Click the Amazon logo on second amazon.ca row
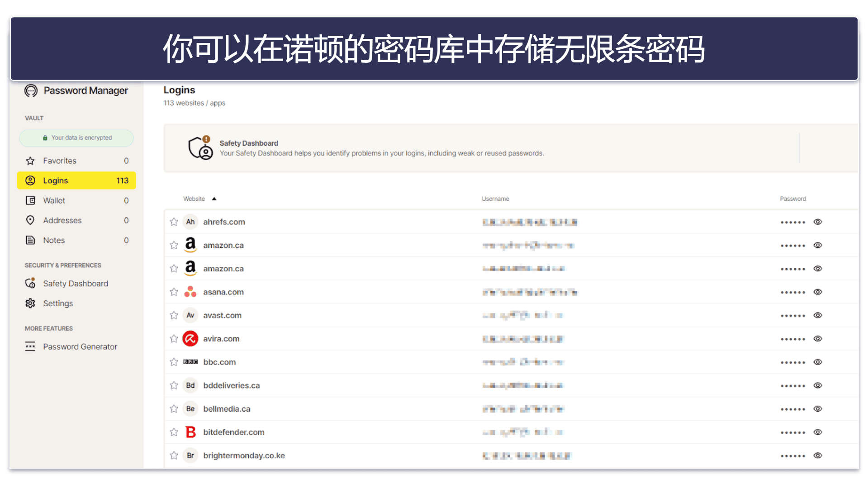This screenshot has height=488, width=868. click(x=190, y=269)
